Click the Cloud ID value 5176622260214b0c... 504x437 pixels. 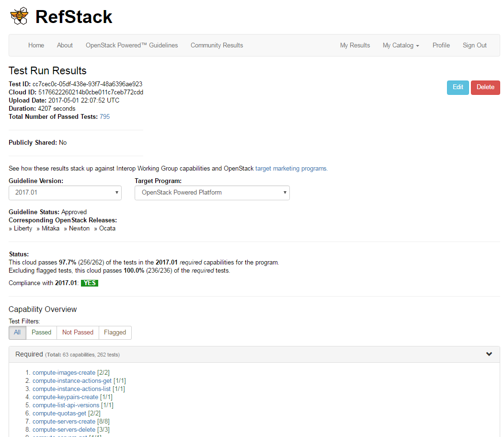[x=91, y=92]
